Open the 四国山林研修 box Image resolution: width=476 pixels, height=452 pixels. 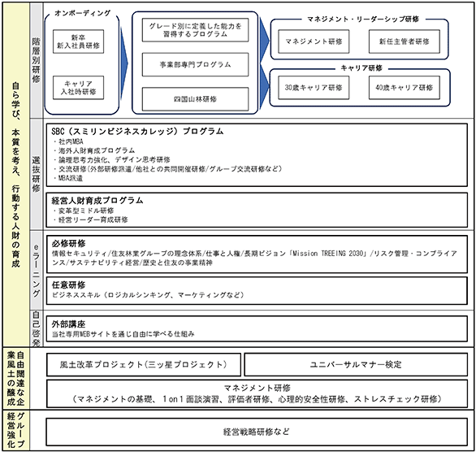click(195, 99)
